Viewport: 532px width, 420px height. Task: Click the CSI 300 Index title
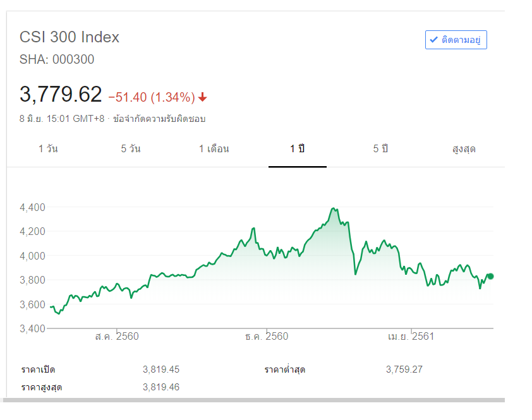coord(70,37)
